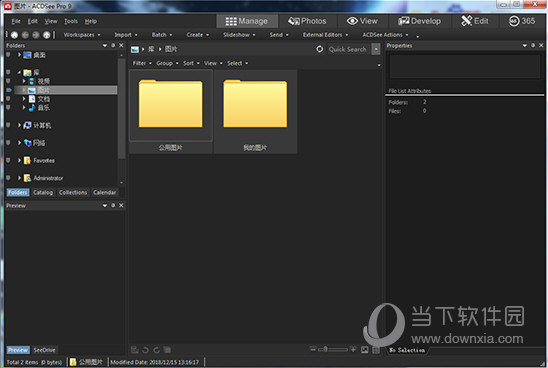
Task: Open the File menu
Action: click(16, 21)
